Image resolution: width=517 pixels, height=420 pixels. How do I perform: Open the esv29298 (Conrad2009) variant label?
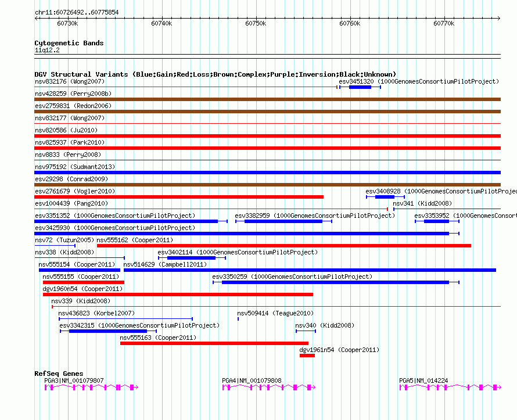pyautogui.click(x=71, y=179)
